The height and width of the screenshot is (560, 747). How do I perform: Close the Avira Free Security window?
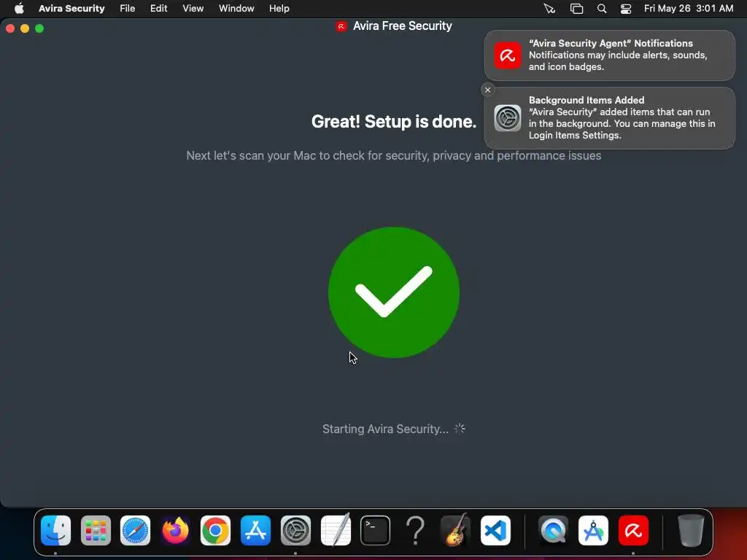click(x=10, y=28)
